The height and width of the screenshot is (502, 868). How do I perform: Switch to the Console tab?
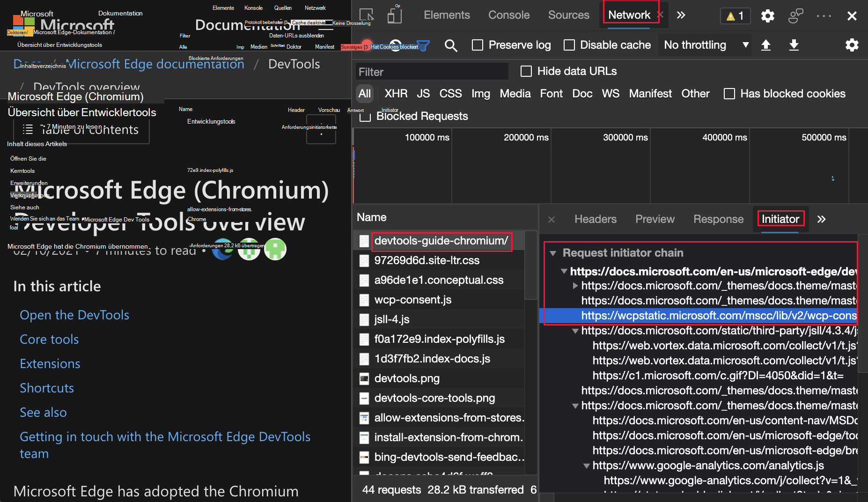click(x=508, y=15)
